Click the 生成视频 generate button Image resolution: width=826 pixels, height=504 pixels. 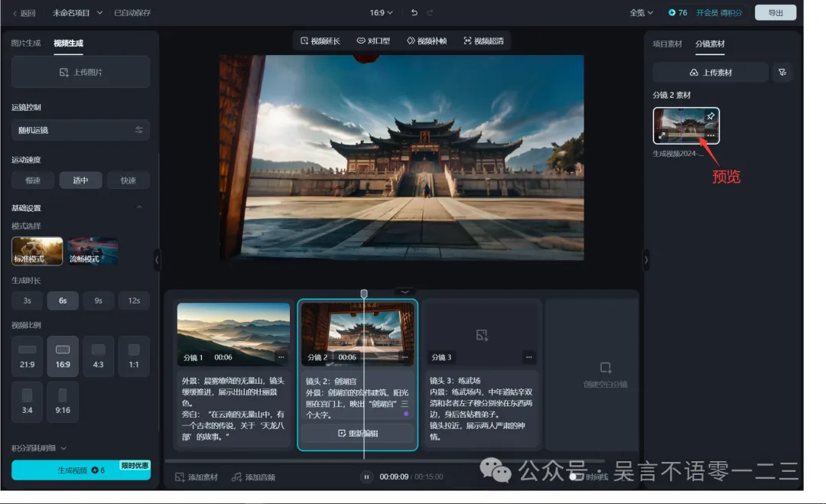tap(80, 470)
